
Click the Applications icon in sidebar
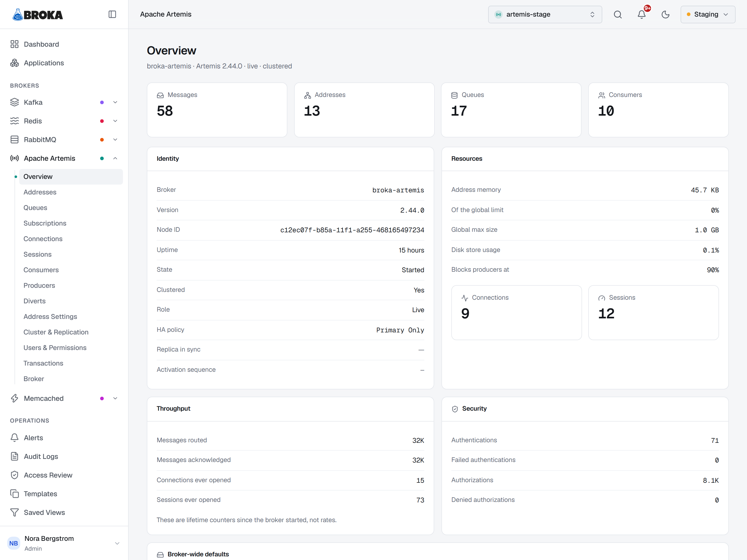pyautogui.click(x=15, y=63)
